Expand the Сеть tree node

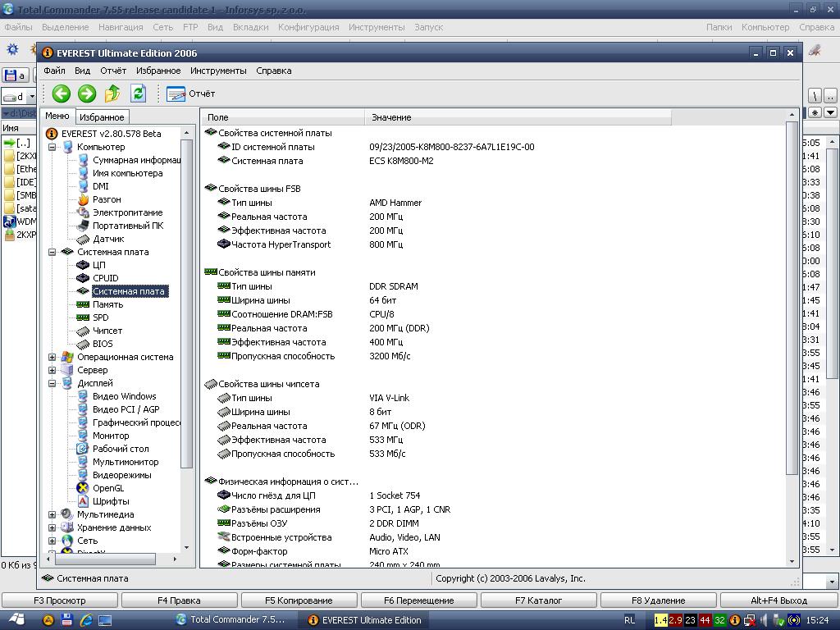[52, 541]
